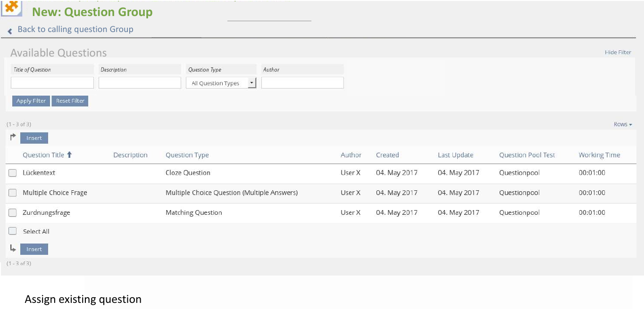
Task: Open the All Question Types dropdown
Action: tap(221, 83)
